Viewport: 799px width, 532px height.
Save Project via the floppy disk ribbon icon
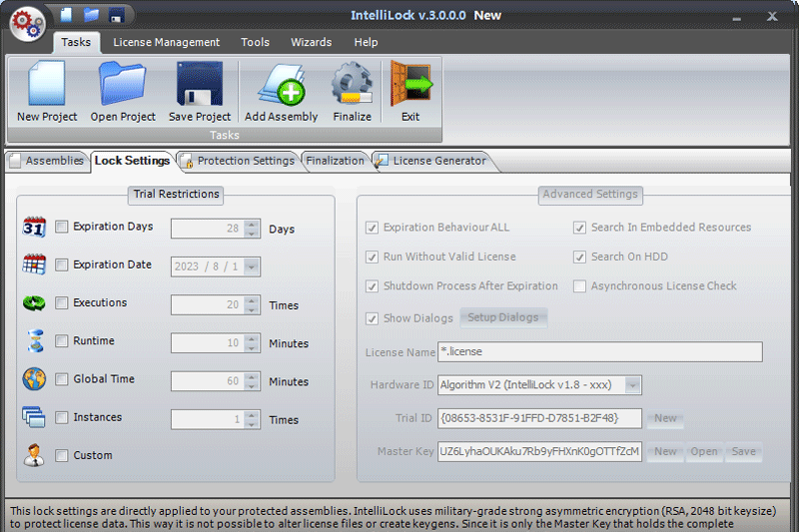pyautogui.click(x=200, y=92)
